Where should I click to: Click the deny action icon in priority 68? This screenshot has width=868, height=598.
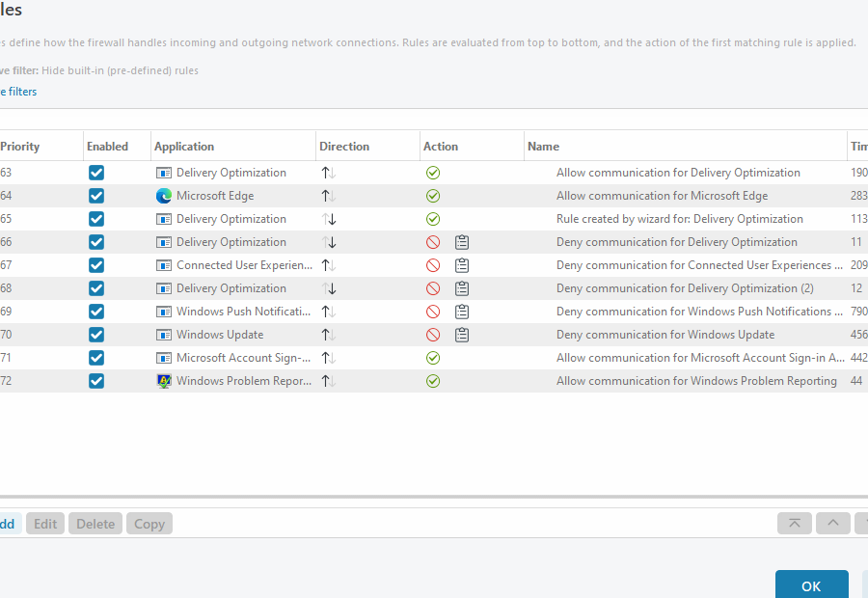click(433, 288)
